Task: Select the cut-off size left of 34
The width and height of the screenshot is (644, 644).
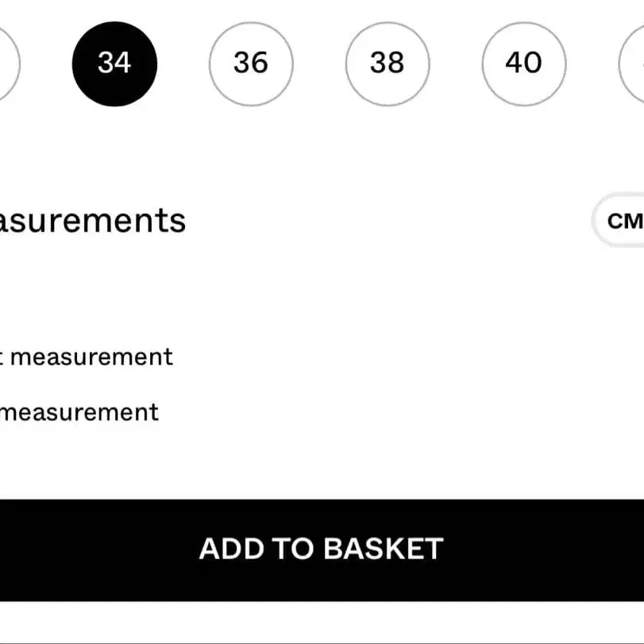Action: [x=6, y=64]
